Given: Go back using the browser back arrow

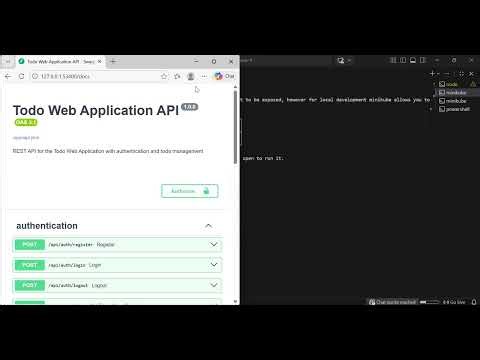Looking at the screenshot, I should click(x=8, y=76).
